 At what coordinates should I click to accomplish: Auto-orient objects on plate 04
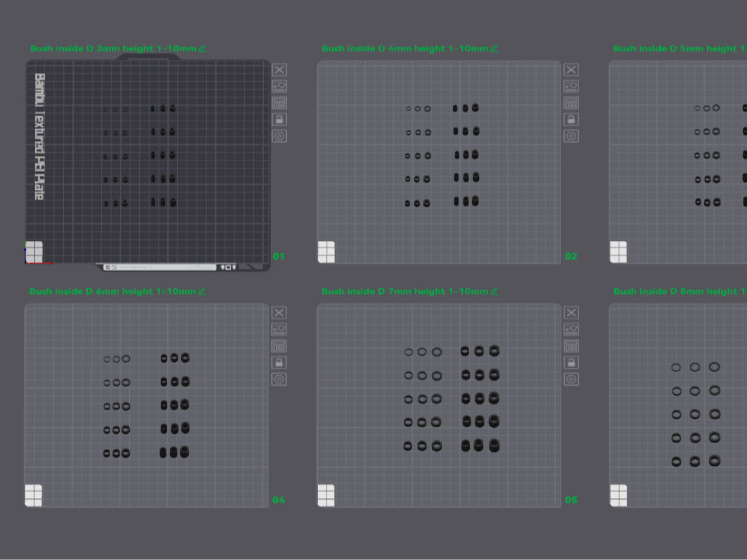tap(279, 330)
